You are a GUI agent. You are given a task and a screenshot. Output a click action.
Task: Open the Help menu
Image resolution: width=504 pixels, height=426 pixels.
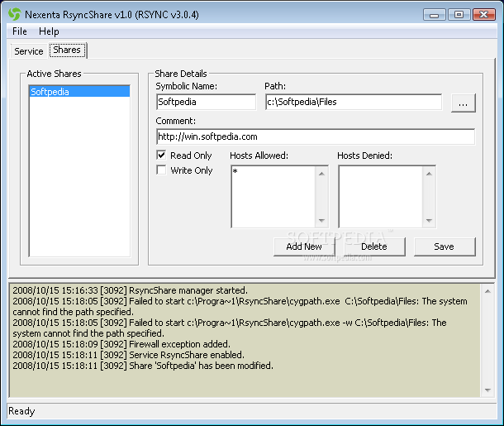tap(49, 31)
